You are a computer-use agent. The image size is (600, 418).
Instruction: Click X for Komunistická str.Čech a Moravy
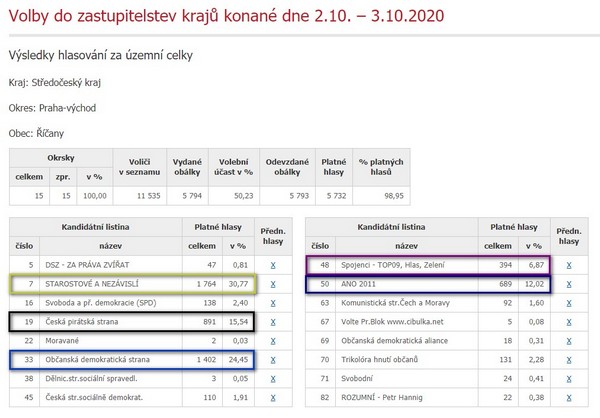[568, 304]
